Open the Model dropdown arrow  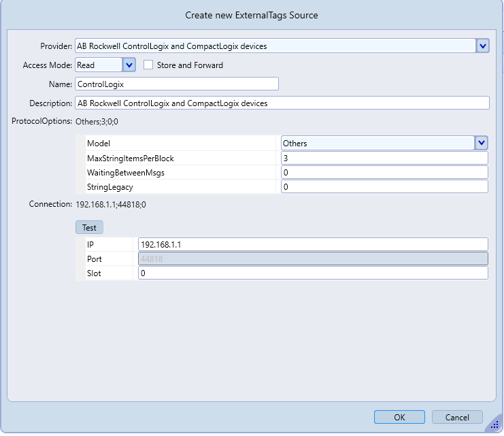(x=482, y=143)
